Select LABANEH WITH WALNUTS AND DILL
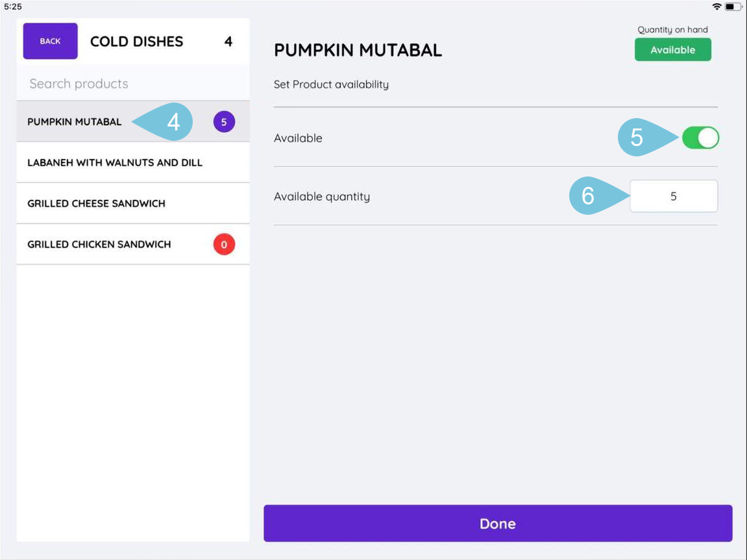The height and width of the screenshot is (560, 747). (133, 162)
